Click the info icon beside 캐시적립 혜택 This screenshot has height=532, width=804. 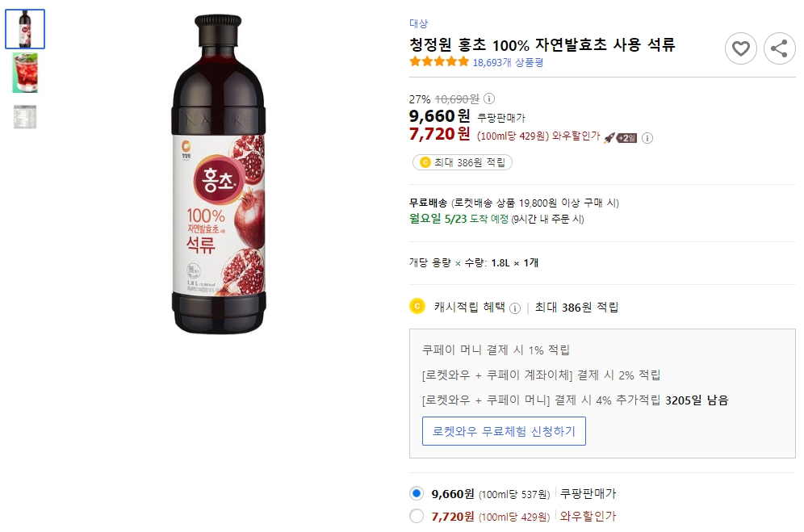point(514,307)
